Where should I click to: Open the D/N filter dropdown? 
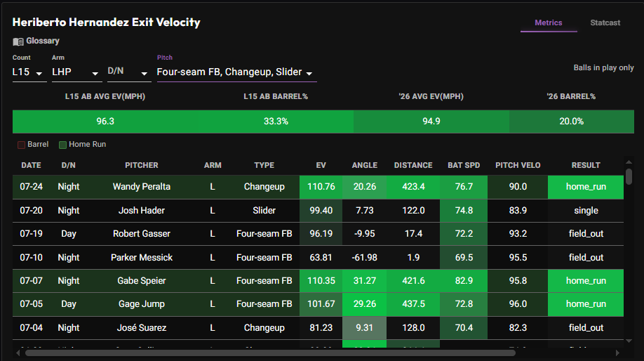point(129,72)
